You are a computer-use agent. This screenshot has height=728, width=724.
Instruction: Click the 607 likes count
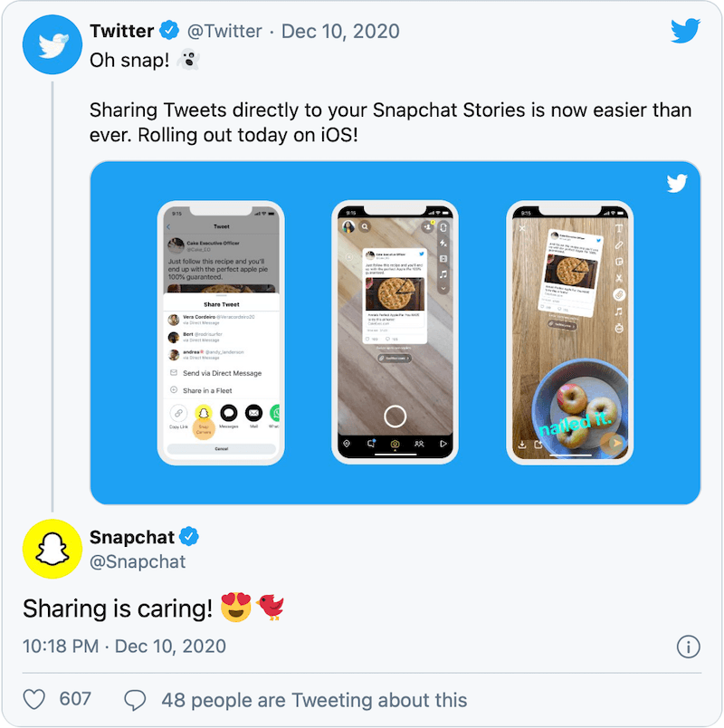pyautogui.click(x=75, y=699)
